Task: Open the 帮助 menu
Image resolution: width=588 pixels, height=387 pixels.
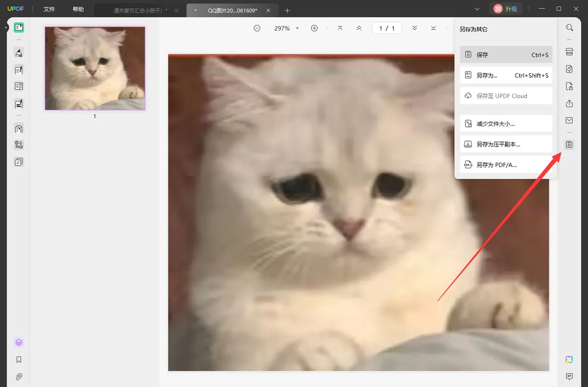Action: (78, 9)
